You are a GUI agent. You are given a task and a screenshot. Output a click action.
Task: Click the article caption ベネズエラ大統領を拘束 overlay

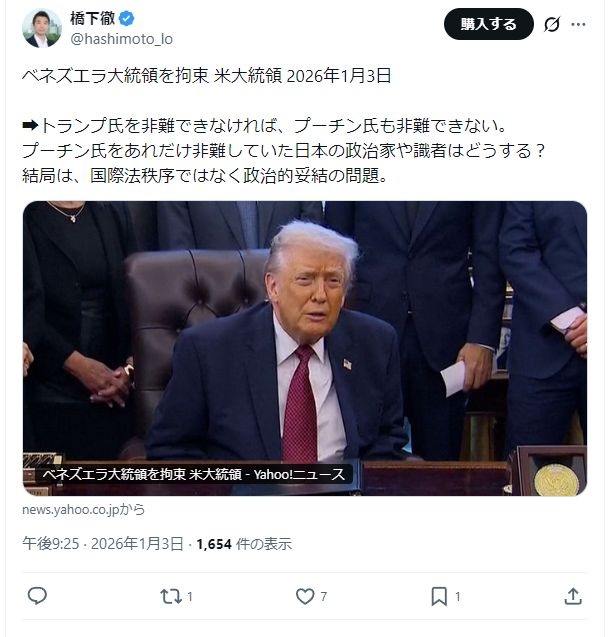[194, 474]
